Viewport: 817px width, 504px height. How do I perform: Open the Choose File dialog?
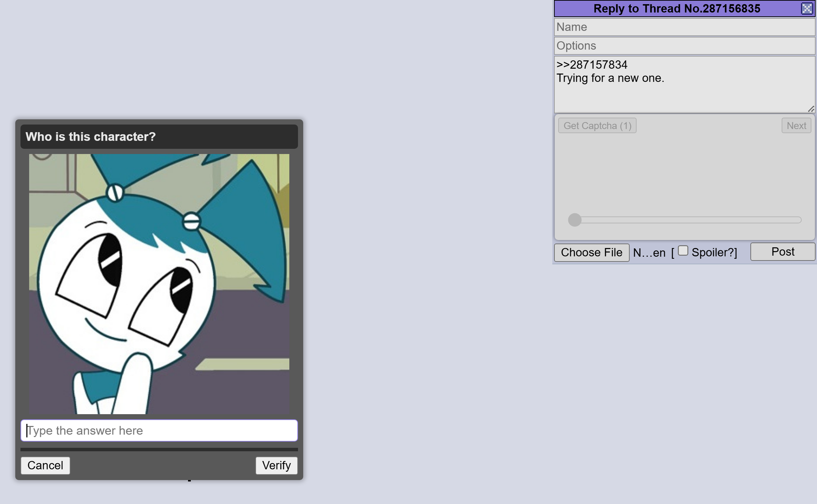[592, 253]
